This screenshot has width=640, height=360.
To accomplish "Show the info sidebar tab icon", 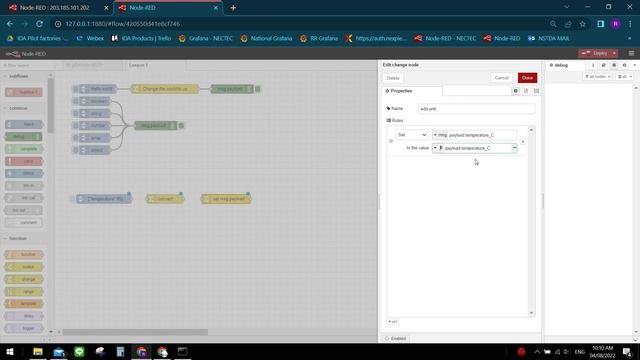I will point(593,65).
